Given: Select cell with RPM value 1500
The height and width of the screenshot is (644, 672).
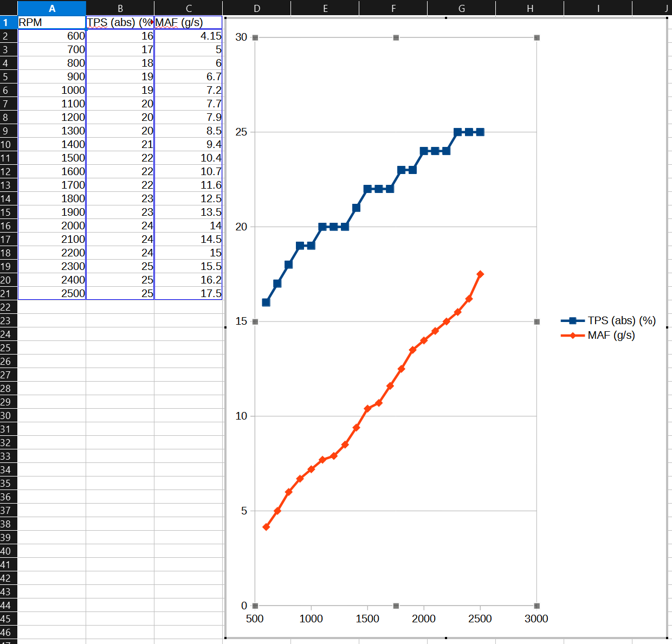Looking at the screenshot, I should [52, 158].
